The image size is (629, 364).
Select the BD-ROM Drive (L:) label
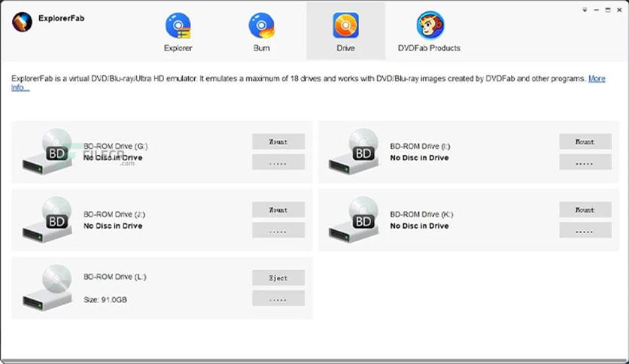pos(114,277)
